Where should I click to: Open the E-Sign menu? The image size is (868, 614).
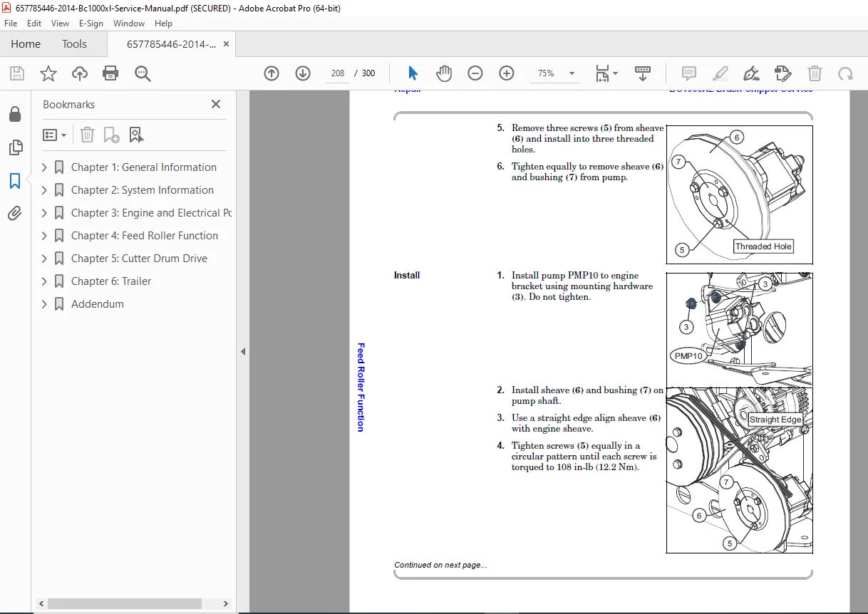(x=91, y=24)
